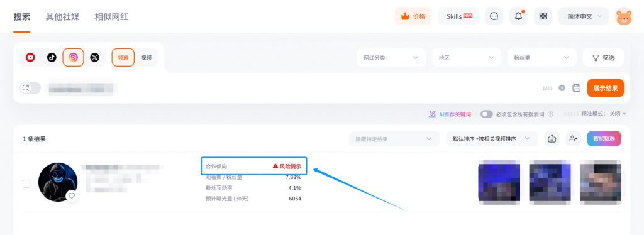
Task: Expand the 地区 dropdown
Action: click(x=467, y=57)
